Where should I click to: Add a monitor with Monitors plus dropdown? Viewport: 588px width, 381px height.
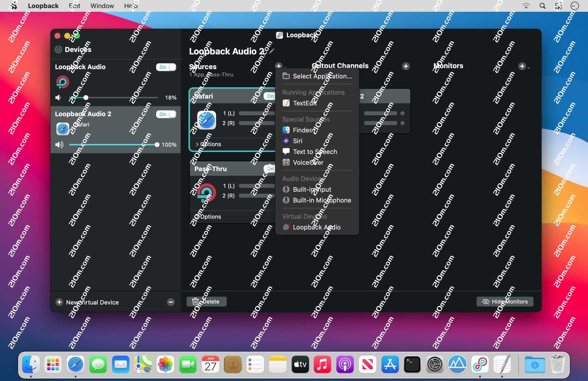(x=524, y=66)
